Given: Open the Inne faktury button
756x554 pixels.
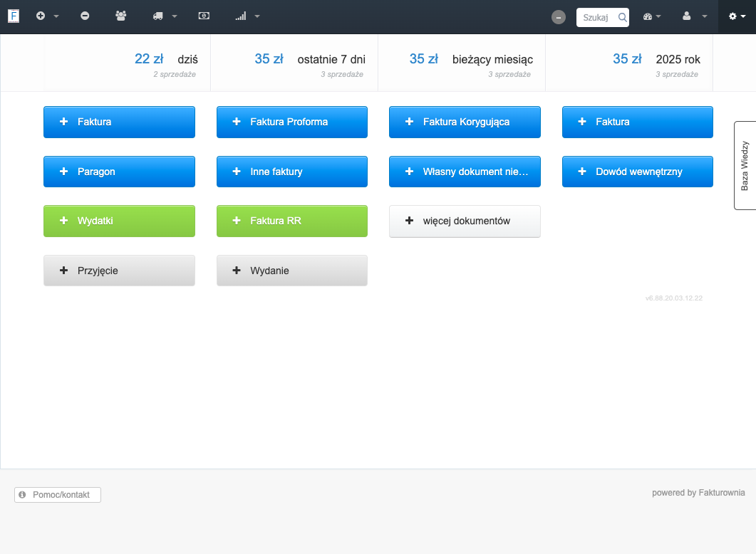Looking at the screenshot, I should [291, 172].
